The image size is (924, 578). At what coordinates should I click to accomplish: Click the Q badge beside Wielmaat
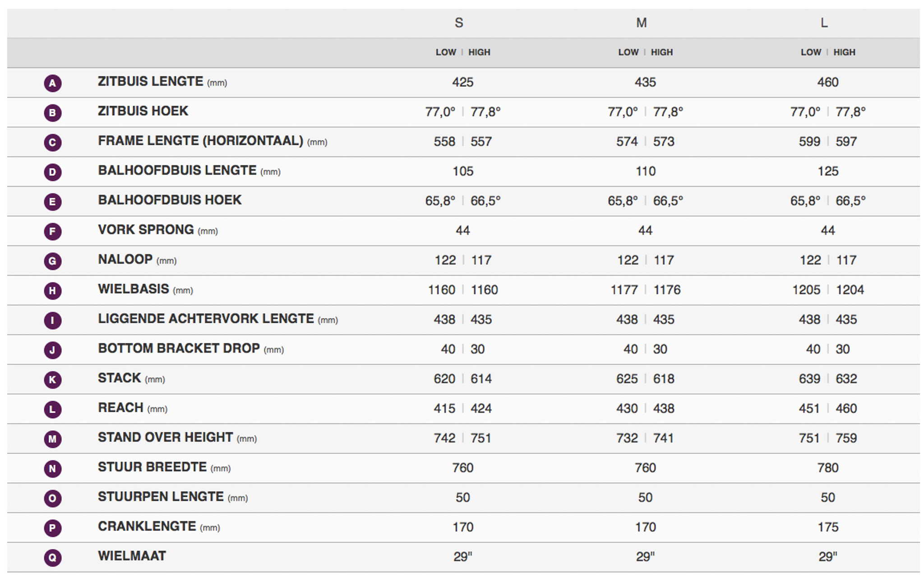(52, 558)
